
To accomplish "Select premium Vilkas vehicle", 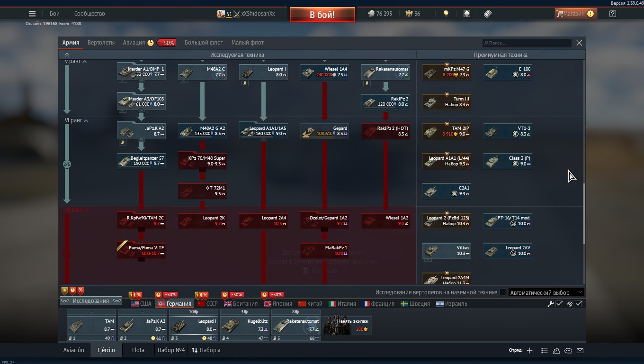I will click(x=447, y=251).
